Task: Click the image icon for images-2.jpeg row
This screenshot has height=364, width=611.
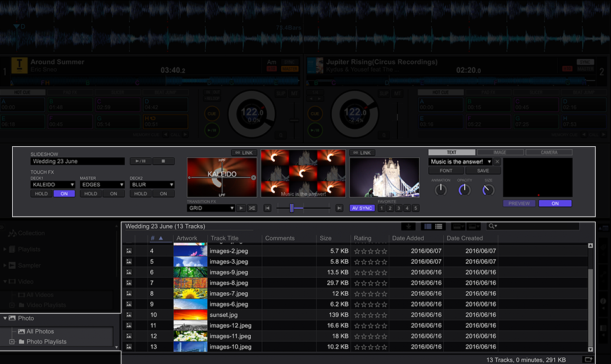Action: click(x=129, y=251)
